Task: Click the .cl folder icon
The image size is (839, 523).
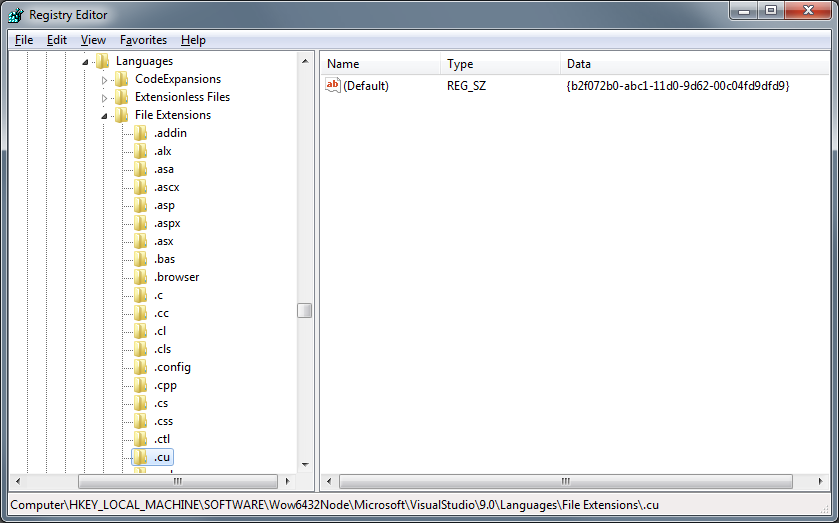Action: (x=141, y=331)
